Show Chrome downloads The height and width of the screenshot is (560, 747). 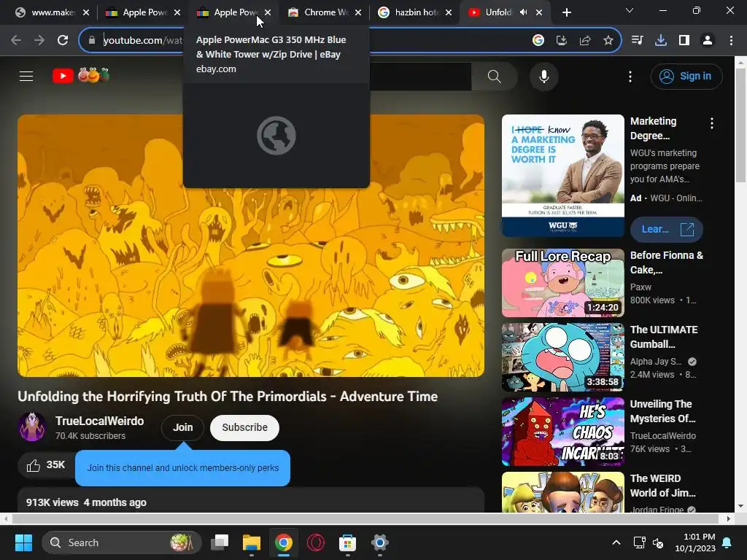(661, 41)
